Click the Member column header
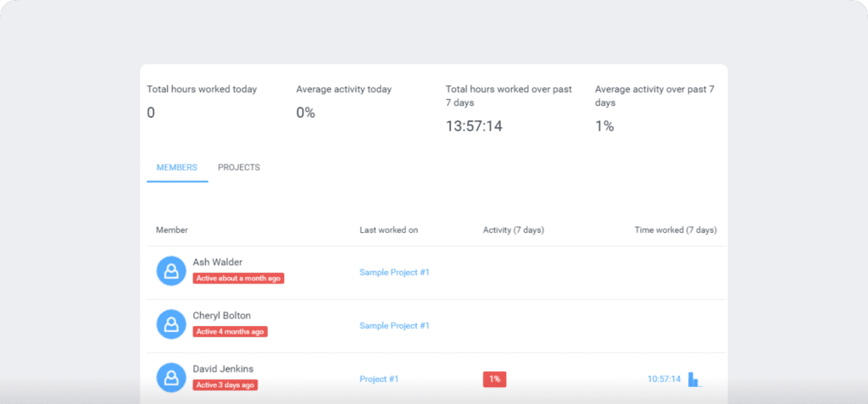 pos(171,230)
